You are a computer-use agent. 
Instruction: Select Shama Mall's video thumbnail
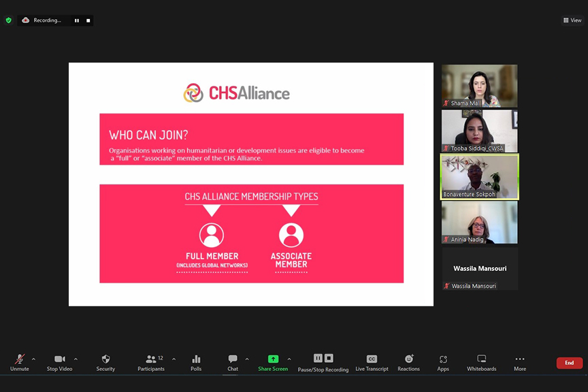pos(480,86)
